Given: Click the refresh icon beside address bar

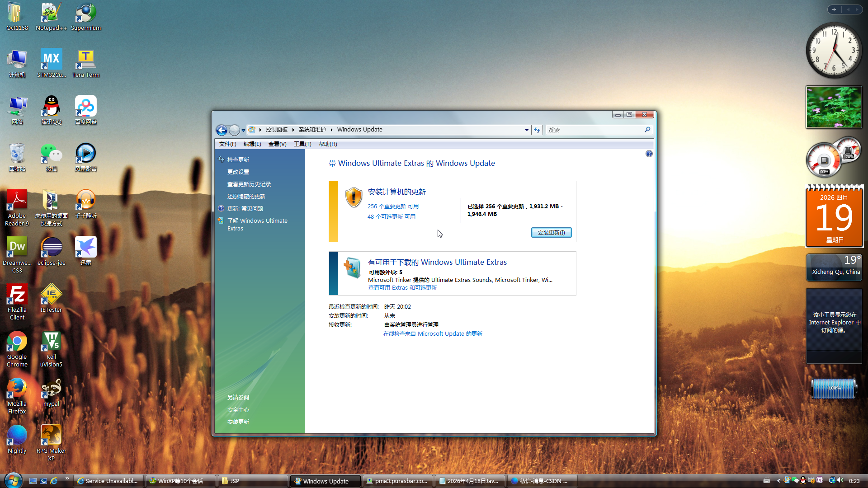Looking at the screenshot, I should (537, 130).
